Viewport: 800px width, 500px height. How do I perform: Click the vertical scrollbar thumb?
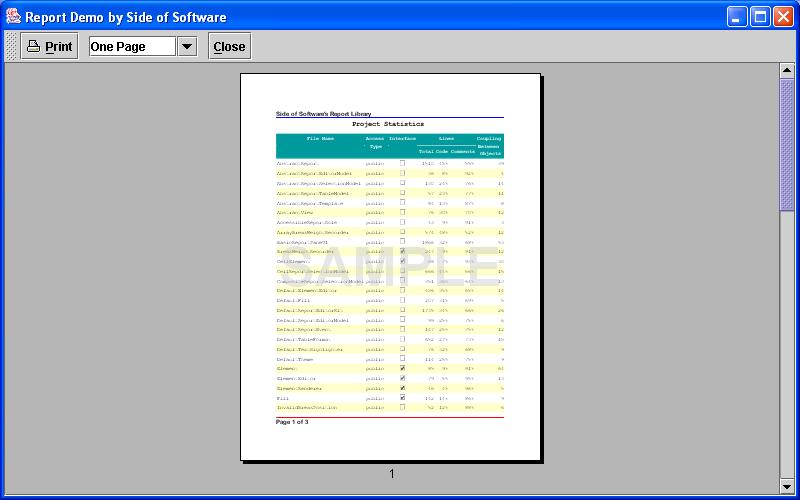click(787, 144)
